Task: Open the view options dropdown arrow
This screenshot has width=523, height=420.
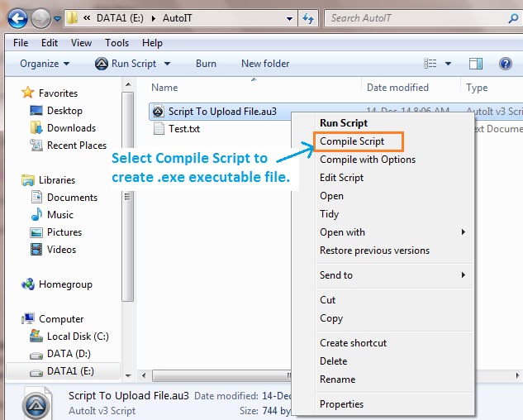Action: [x=448, y=64]
